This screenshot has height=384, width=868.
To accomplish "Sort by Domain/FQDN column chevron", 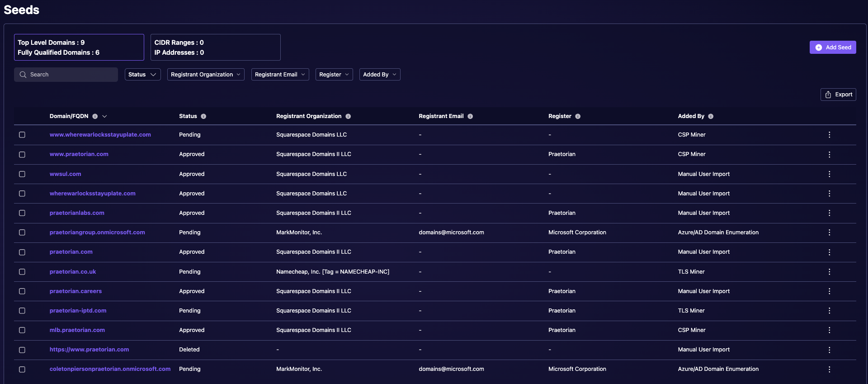I will tap(104, 116).
